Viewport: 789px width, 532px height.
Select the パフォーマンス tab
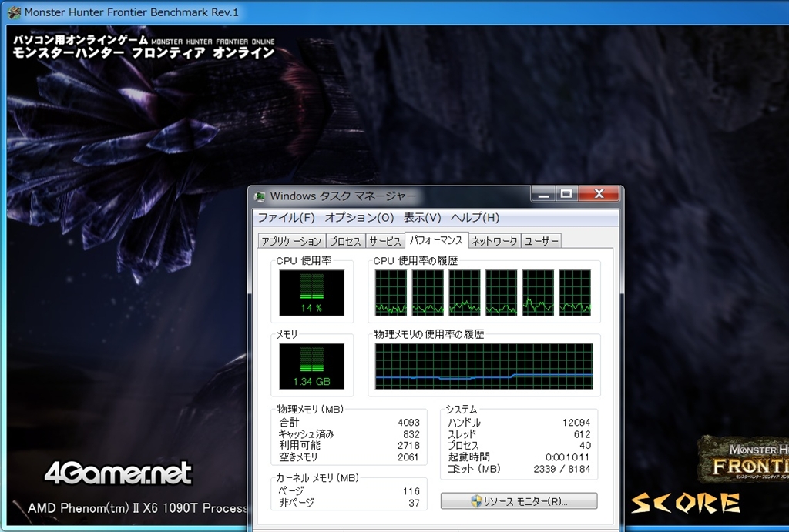tap(436, 240)
